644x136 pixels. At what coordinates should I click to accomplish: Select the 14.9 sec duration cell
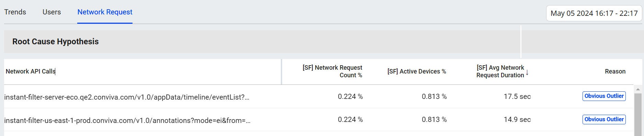[517, 120]
